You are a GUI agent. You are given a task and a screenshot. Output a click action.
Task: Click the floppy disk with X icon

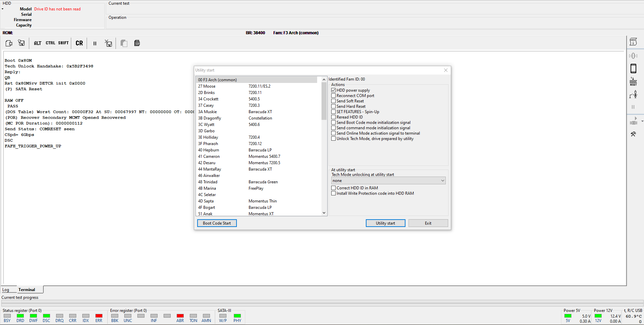pyautogui.click(x=109, y=43)
